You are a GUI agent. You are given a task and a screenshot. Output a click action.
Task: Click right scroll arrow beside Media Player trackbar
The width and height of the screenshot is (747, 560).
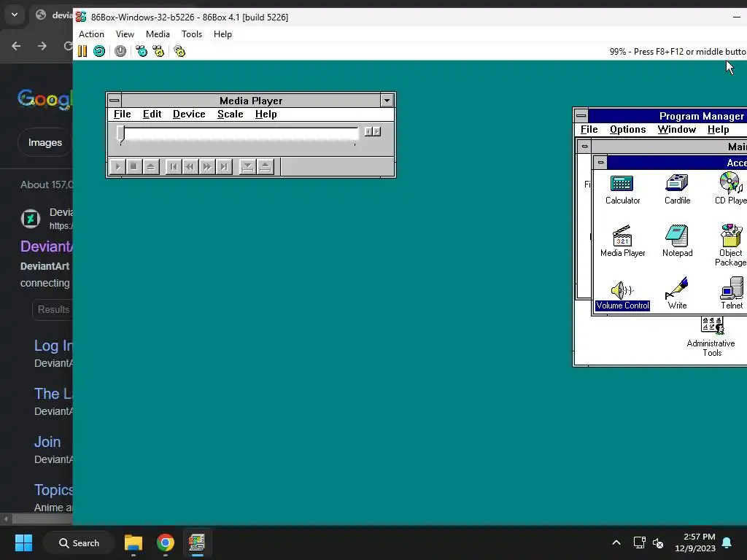click(377, 131)
